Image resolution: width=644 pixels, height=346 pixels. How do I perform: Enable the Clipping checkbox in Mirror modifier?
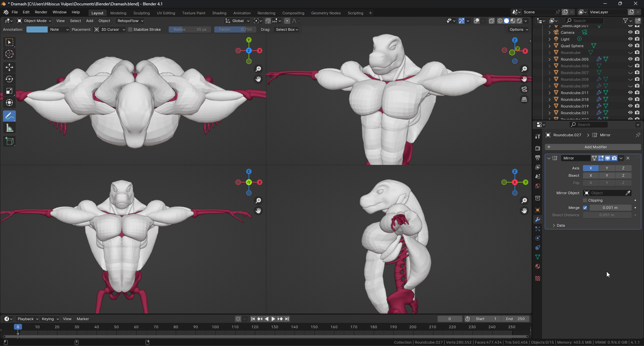[585, 200]
